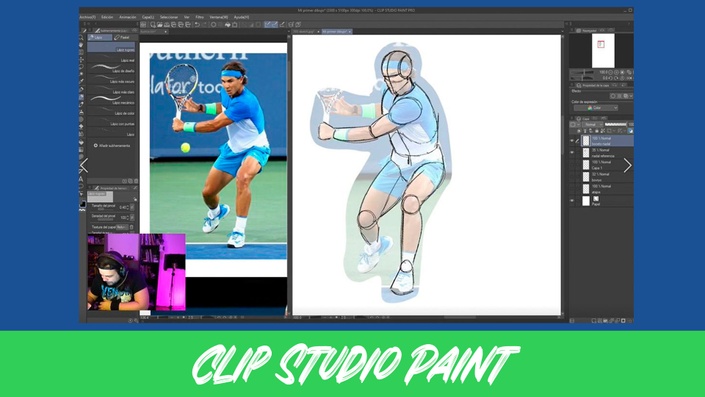Viewport: 705px width, 397px height.
Task: Click the Navigator canvas thumbnail
Action: click(602, 50)
